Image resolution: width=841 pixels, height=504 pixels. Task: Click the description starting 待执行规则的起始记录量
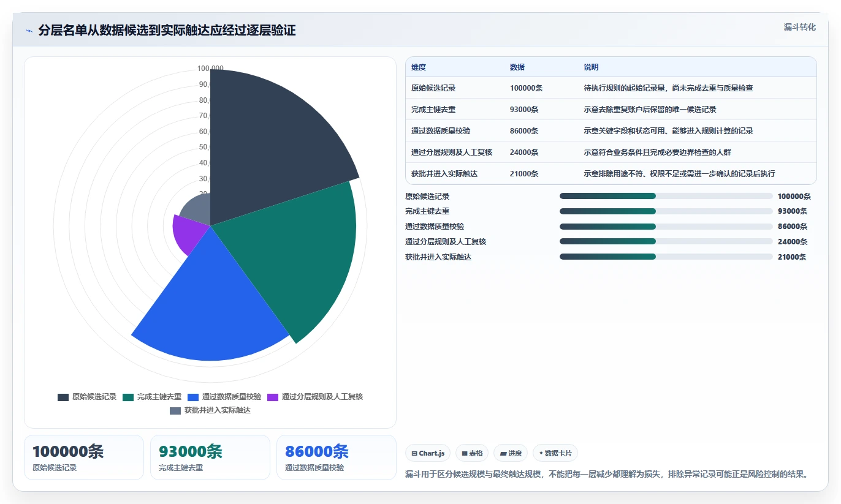coord(668,88)
